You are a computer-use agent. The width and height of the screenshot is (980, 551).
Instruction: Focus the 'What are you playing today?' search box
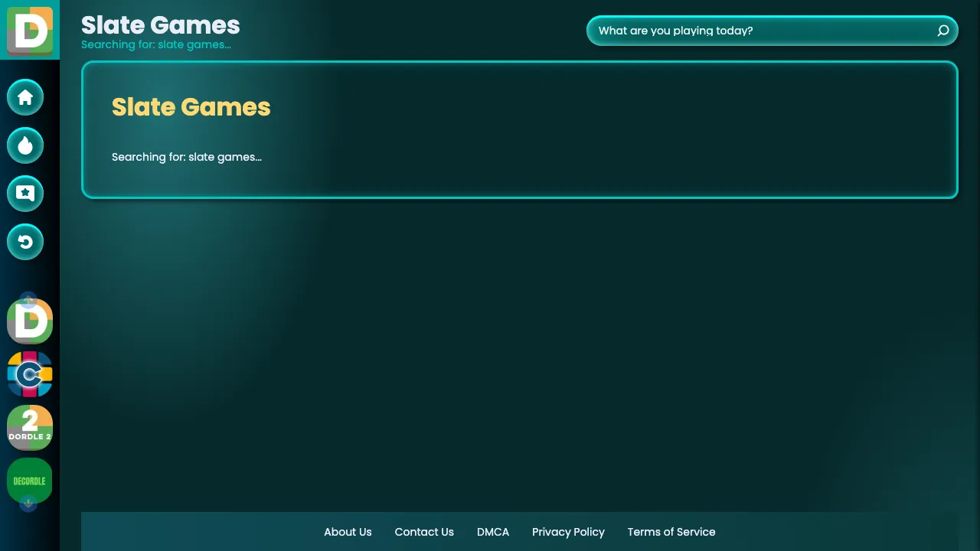click(x=772, y=31)
